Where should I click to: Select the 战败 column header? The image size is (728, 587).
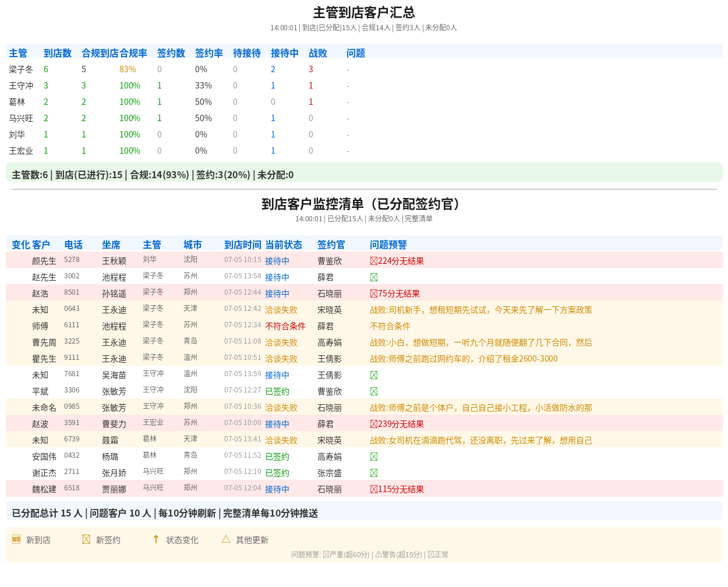tap(318, 53)
